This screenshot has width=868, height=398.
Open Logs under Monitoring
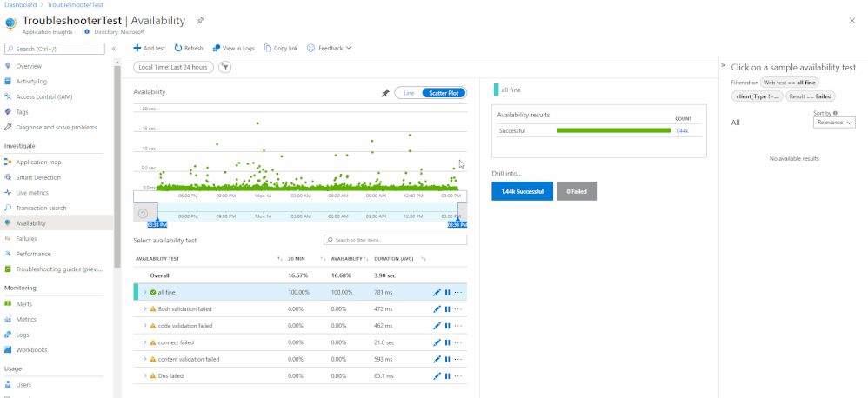tap(23, 335)
